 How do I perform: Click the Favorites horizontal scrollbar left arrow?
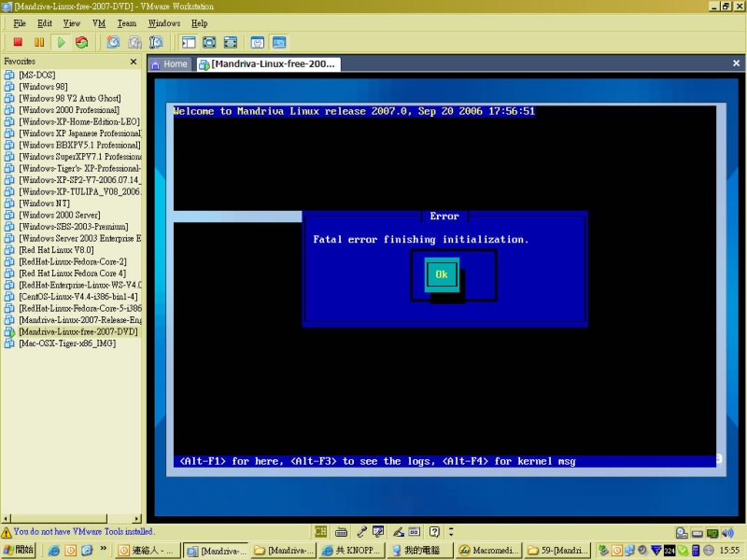click(6, 519)
